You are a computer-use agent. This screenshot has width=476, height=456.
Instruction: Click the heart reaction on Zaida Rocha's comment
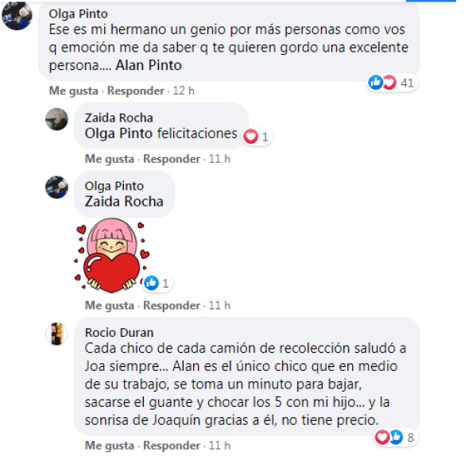click(250, 136)
